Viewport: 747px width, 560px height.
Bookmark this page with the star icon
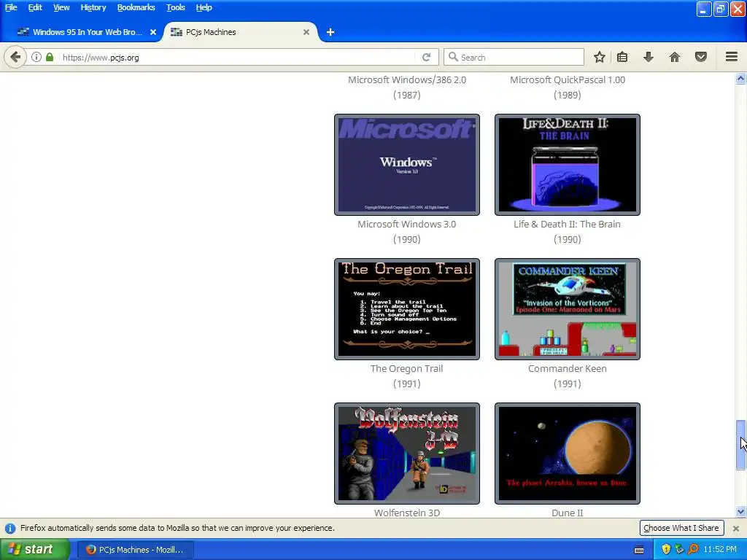(x=600, y=57)
